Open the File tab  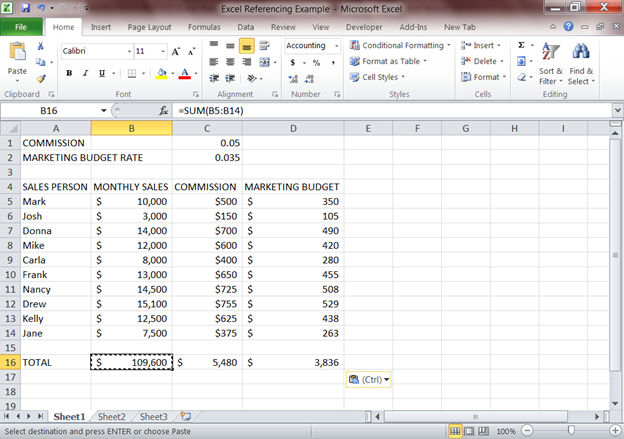[x=21, y=27]
